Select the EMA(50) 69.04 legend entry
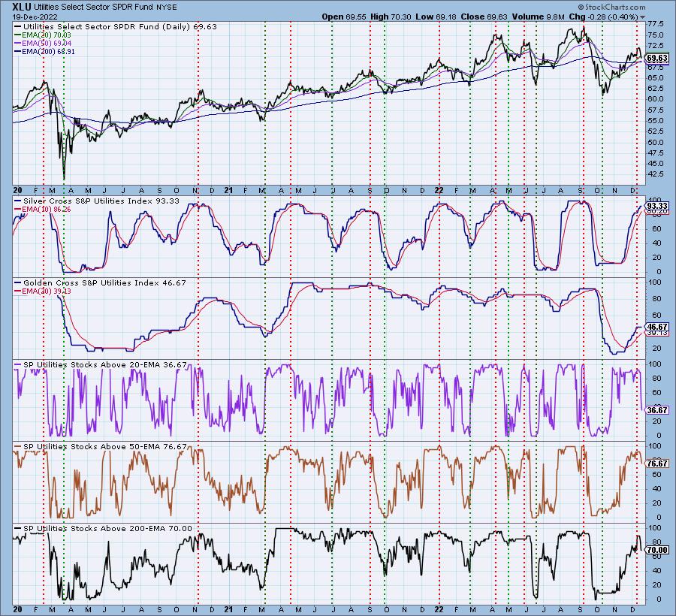This screenshot has height=616, width=676. (43, 43)
